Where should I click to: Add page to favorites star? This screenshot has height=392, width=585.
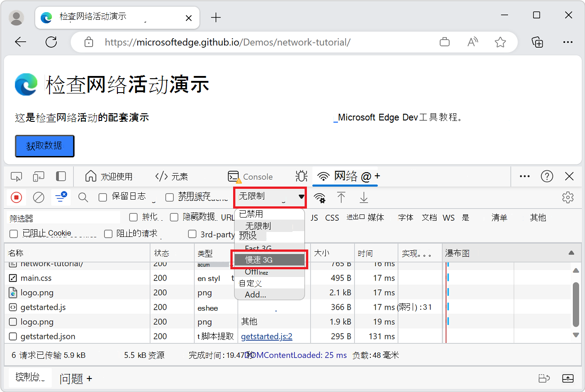click(x=500, y=42)
